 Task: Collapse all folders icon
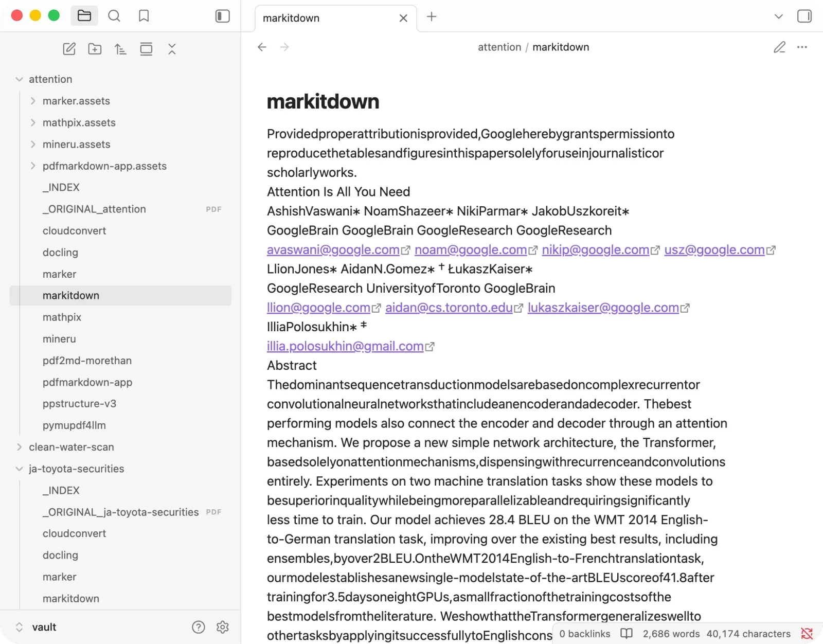[x=172, y=49]
